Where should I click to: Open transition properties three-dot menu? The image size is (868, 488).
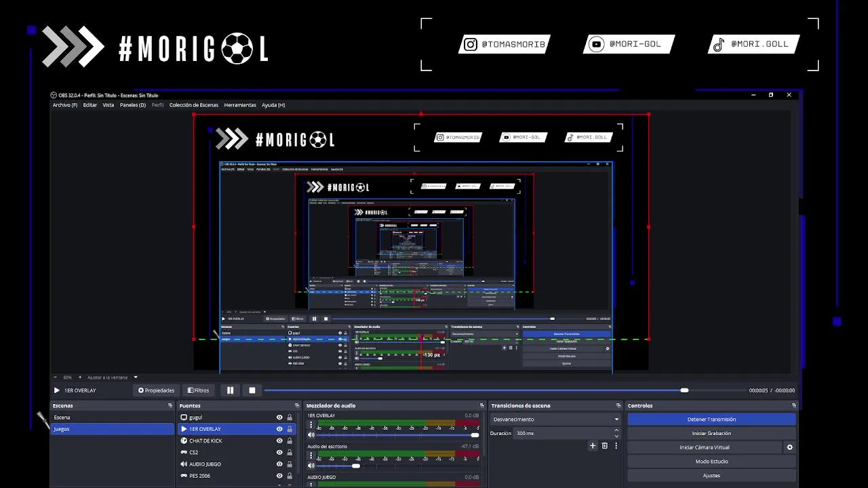(616, 445)
